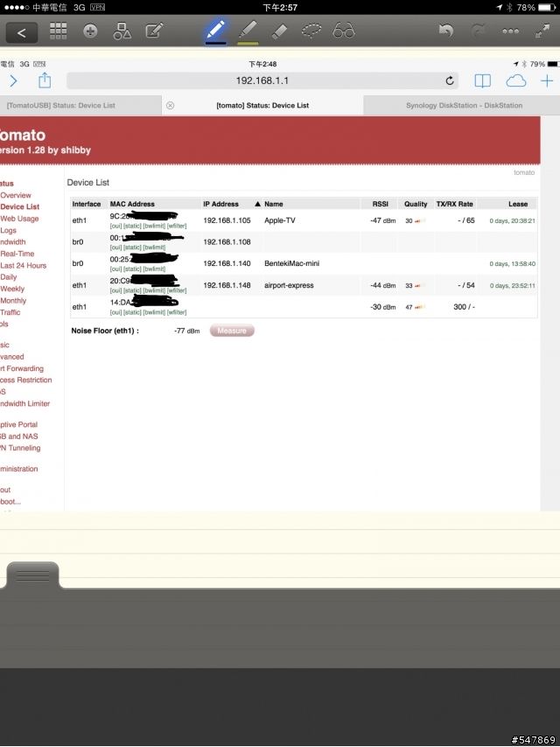560x747 pixels.
Task: Click the Measure noise floor button
Action: click(x=232, y=331)
